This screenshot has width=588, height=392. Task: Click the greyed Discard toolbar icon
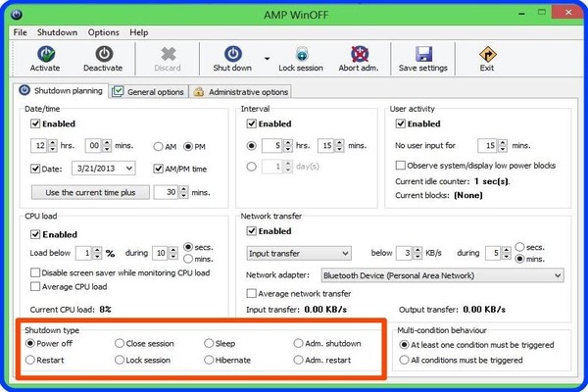point(168,54)
